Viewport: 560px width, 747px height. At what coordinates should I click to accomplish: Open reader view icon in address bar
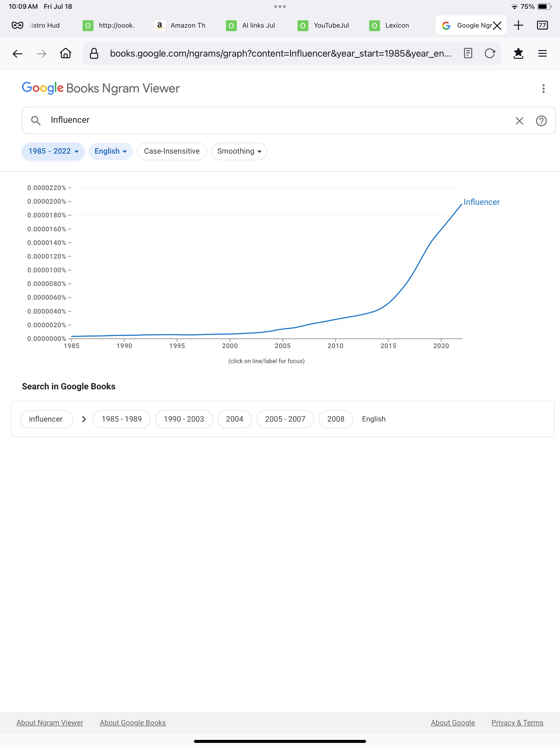click(468, 53)
